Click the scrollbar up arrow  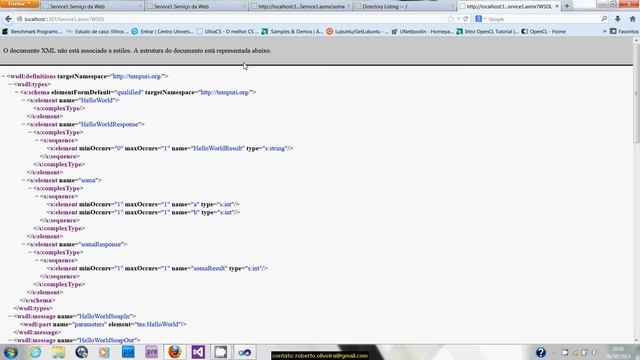point(636,40)
